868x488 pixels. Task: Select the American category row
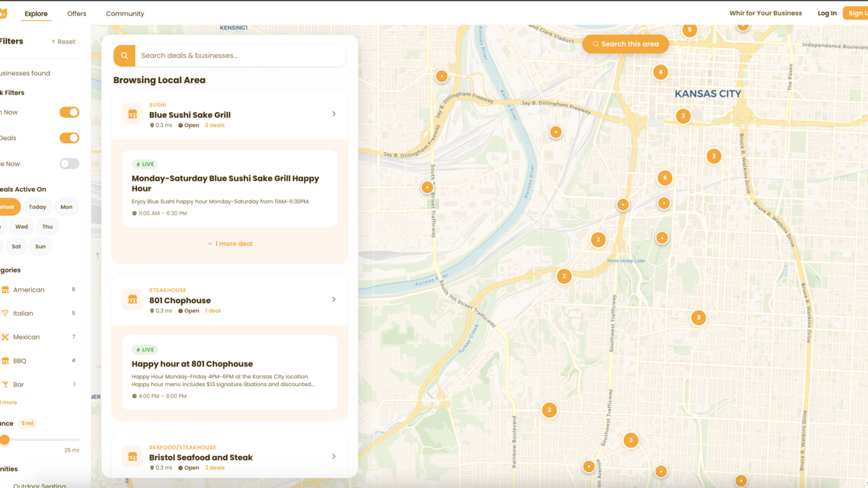(39, 289)
